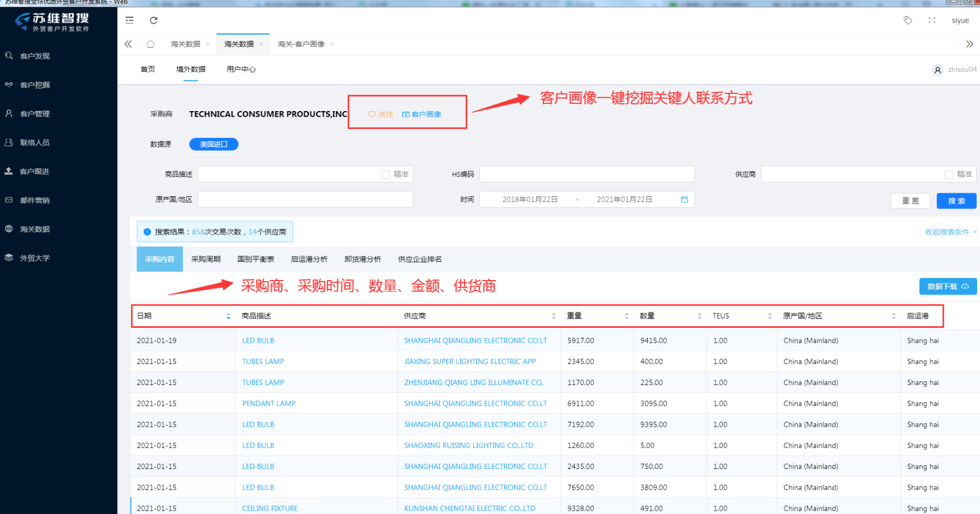The width and height of the screenshot is (980, 514).
Task: Open the 海关-客户画像 tab
Action: 301,44
